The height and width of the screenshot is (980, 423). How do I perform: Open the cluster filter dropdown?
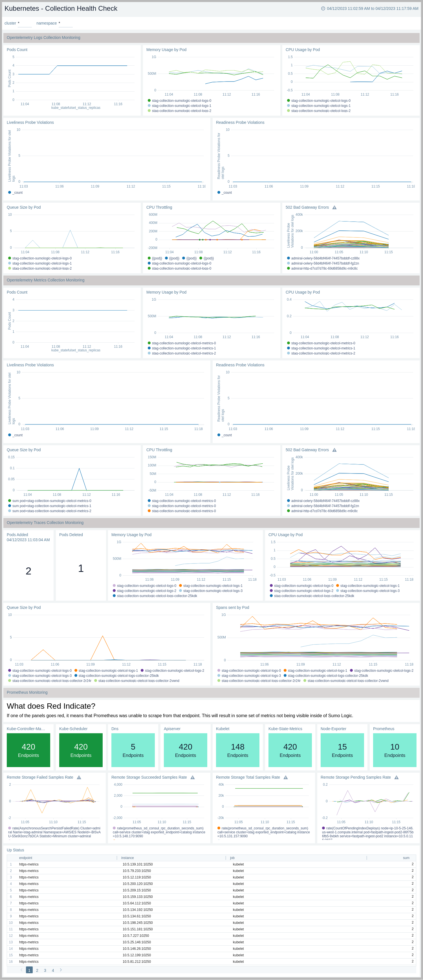25,24
